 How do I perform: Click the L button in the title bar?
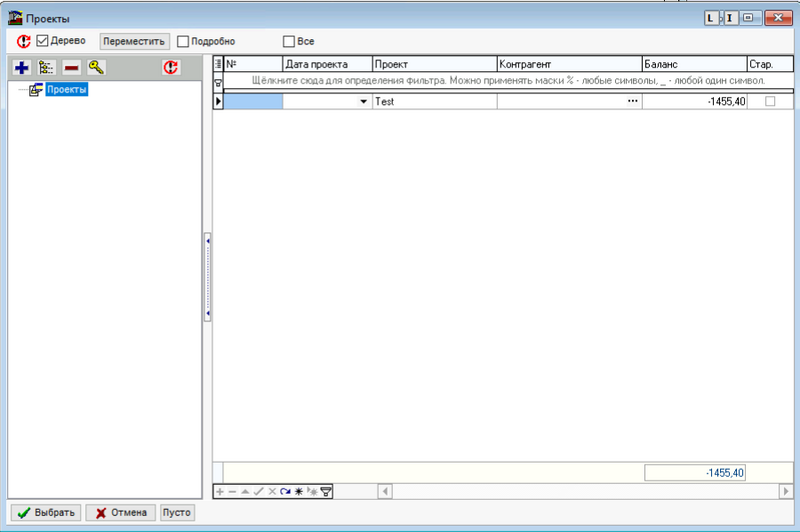(x=712, y=17)
